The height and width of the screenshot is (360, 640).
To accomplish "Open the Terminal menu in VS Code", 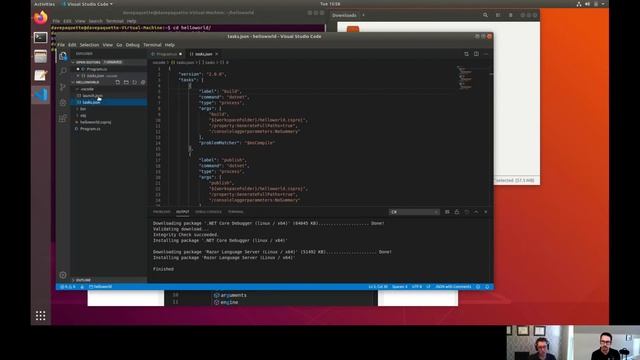I will 152,45.
